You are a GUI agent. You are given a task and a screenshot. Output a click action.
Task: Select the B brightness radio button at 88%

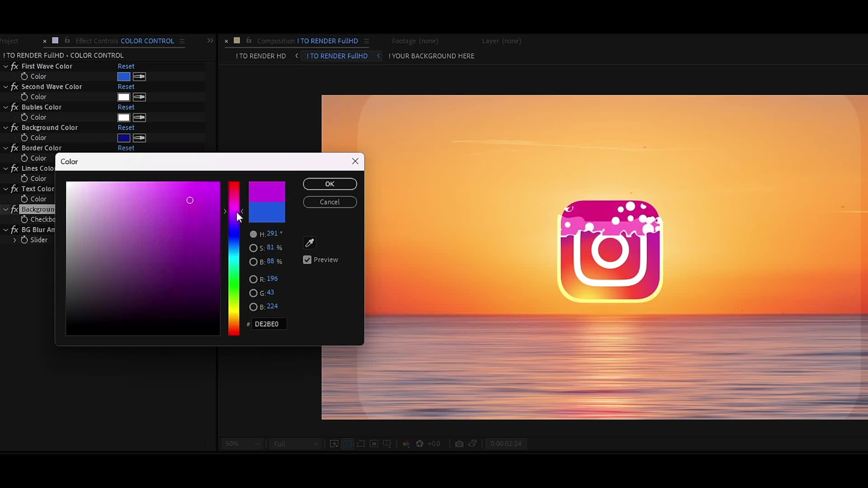253,262
